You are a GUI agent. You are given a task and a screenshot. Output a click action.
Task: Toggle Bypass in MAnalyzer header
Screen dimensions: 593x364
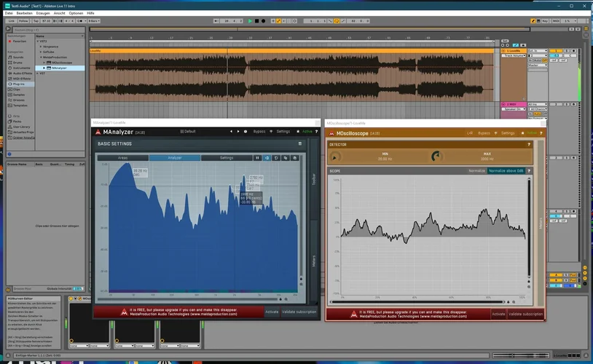point(259,132)
